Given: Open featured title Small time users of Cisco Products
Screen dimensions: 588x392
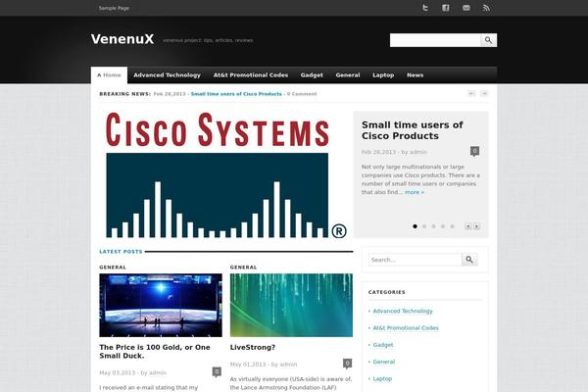Looking at the screenshot, I should pyautogui.click(x=413, y=130).
